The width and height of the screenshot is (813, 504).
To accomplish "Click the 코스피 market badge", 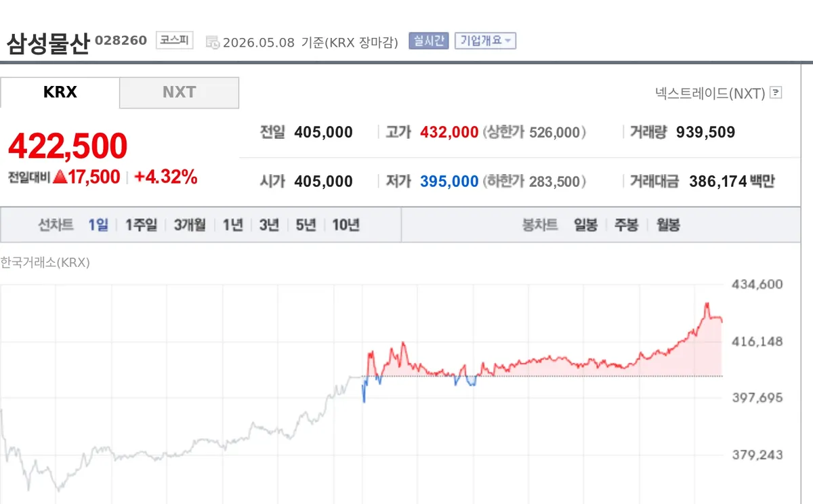I will [175, 41].
